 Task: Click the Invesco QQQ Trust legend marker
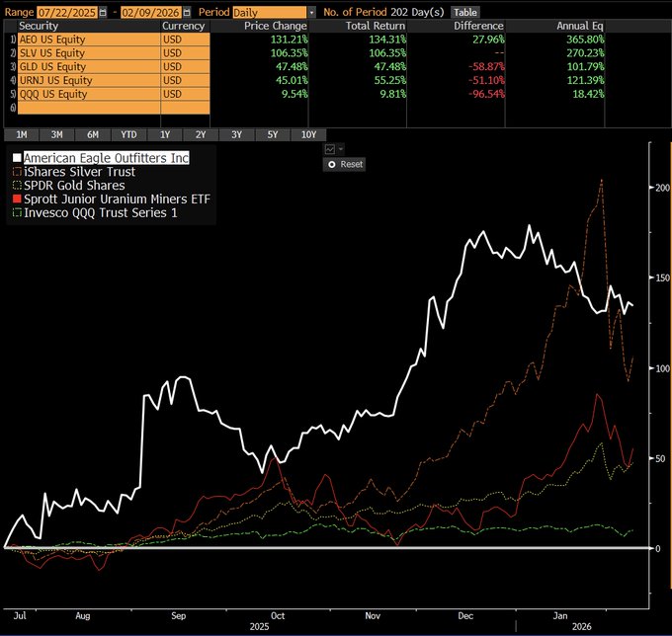(x=17, y=213)
